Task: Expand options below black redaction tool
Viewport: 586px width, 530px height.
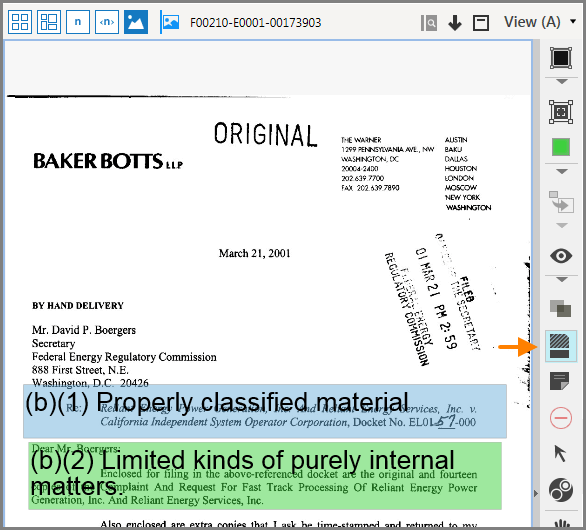Action: 561,81
